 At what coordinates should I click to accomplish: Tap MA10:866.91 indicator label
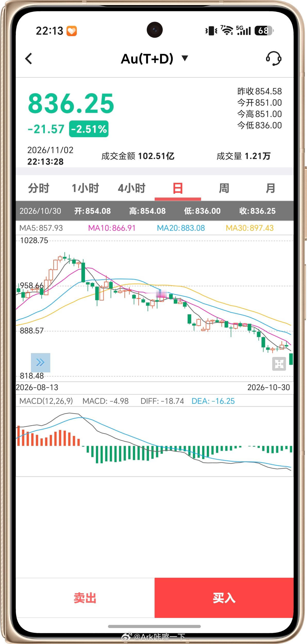[x=112, y=228]
